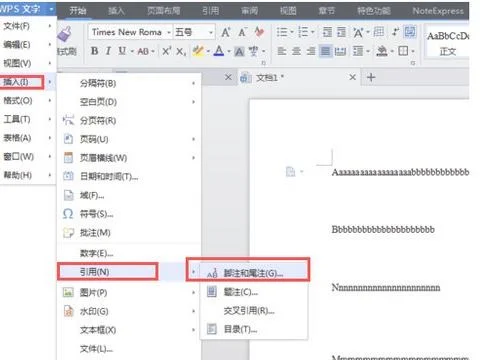480x360 pixels.
Task: Click the increase indent icon
Action: 342,32
